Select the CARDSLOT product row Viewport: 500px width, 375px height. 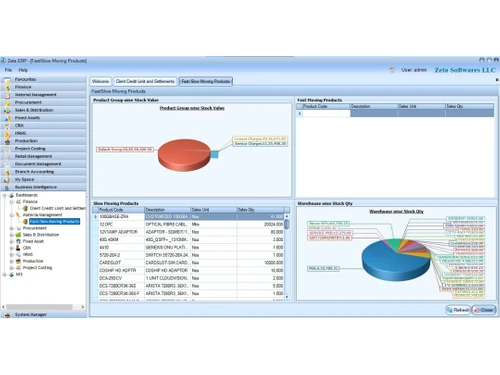[188, 263]
